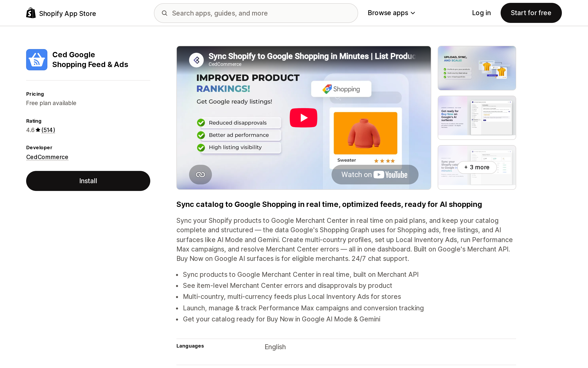Image resolution: width=588 pixels, height=368 pixels.
Task: Expand the Browse apps dropdown
Action: (x=391, y=13)
